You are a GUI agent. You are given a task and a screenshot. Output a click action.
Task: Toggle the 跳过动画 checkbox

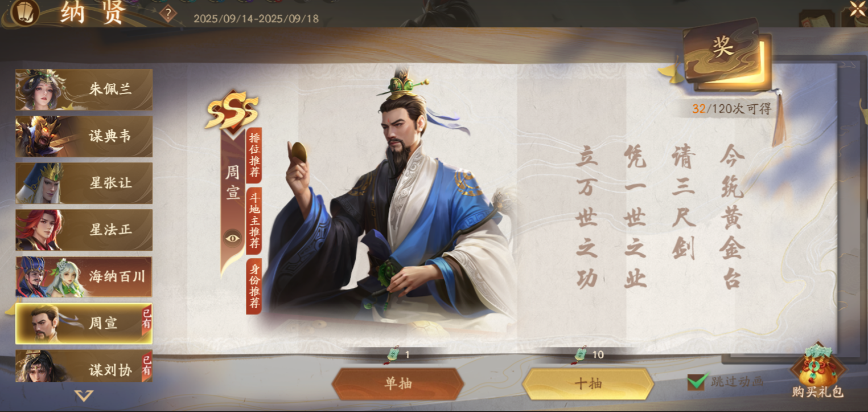697,381
